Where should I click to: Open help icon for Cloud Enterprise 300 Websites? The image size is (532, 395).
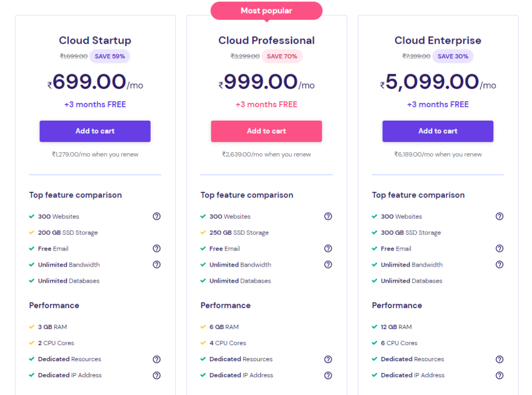coord(499,216)
